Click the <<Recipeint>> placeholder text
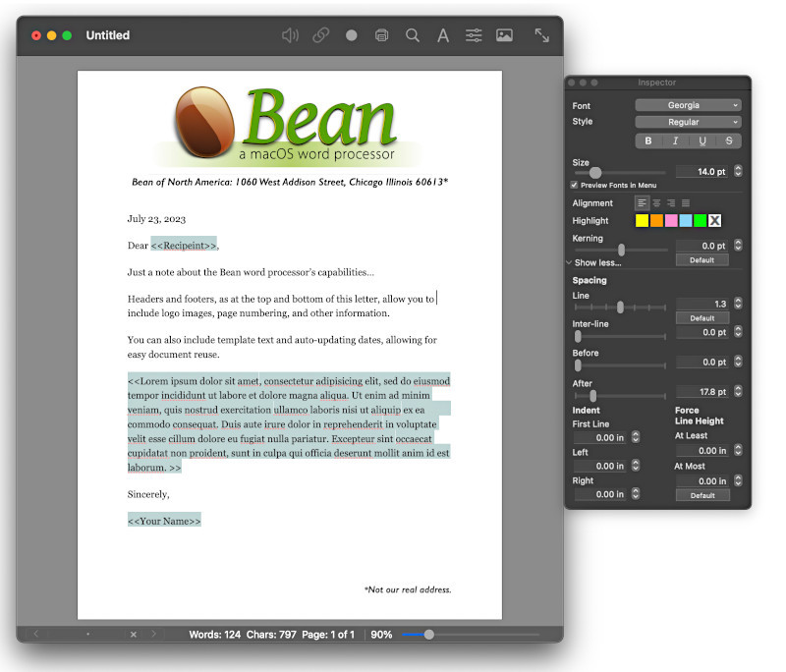This screenshot has height=672, width=786. (184, 245)
